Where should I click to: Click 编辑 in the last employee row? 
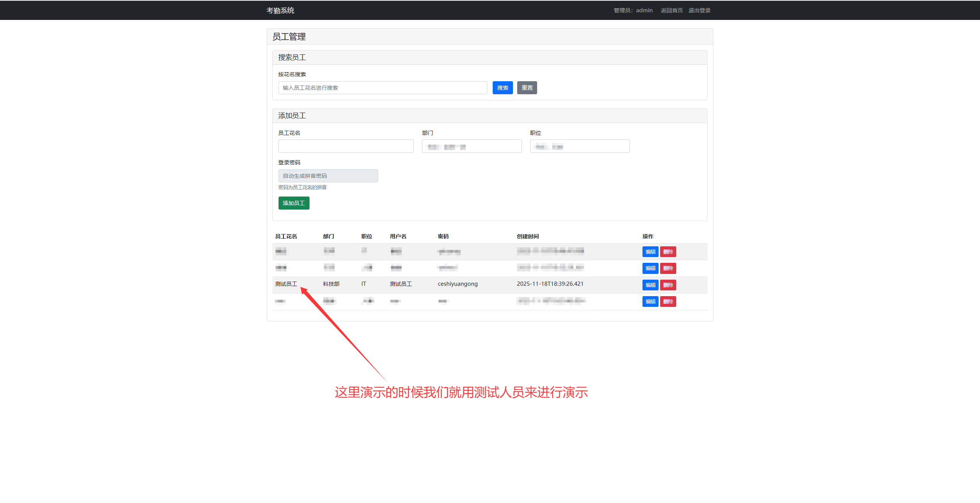(x=650, y=301)
